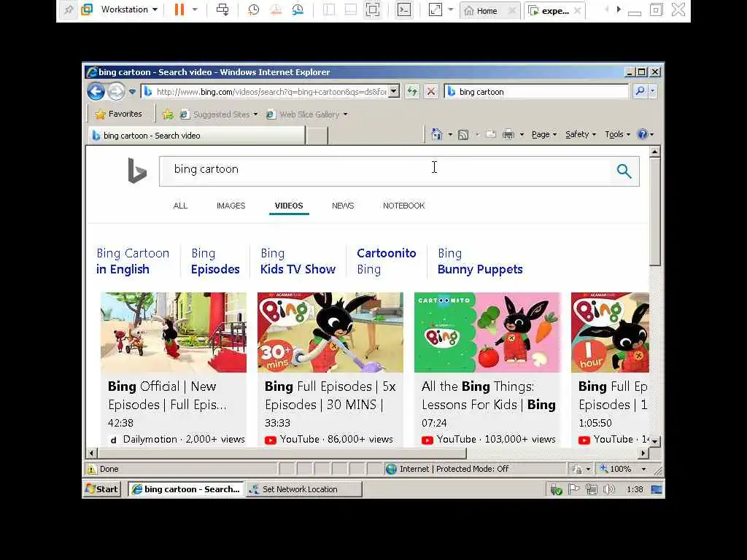Switch to Set Network Location taskbar item
Screen dimensions: 747x560
(304, 489)
